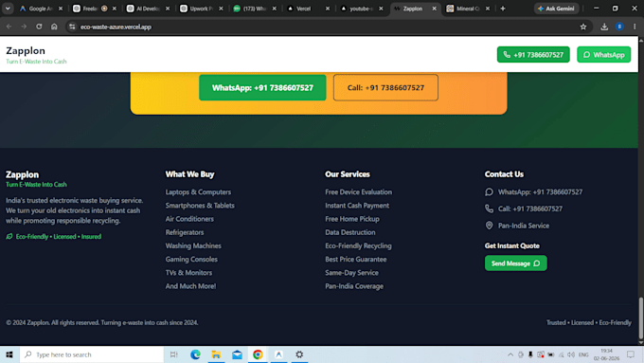Open File Explorer from taskbar
The image size is (644, 363).
(216, 354)
